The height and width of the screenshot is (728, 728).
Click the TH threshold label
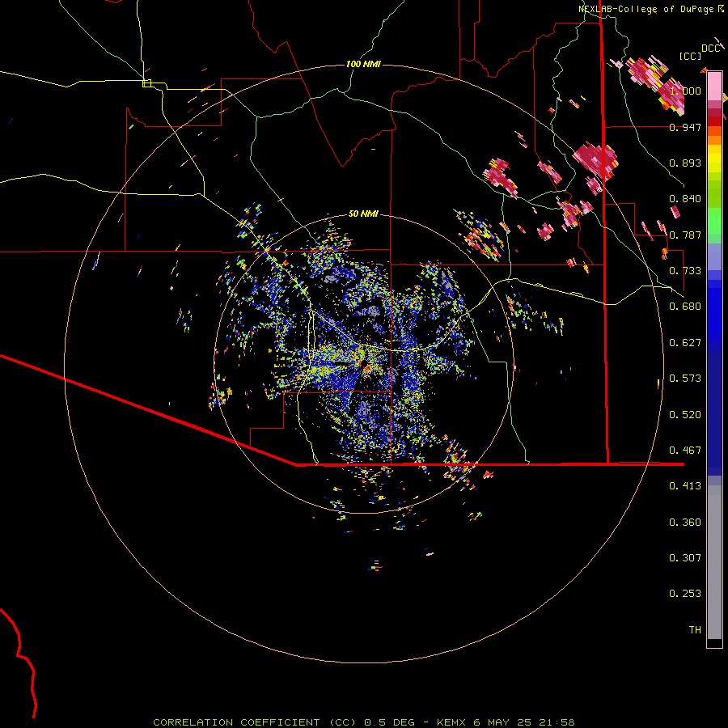point(695,630)
